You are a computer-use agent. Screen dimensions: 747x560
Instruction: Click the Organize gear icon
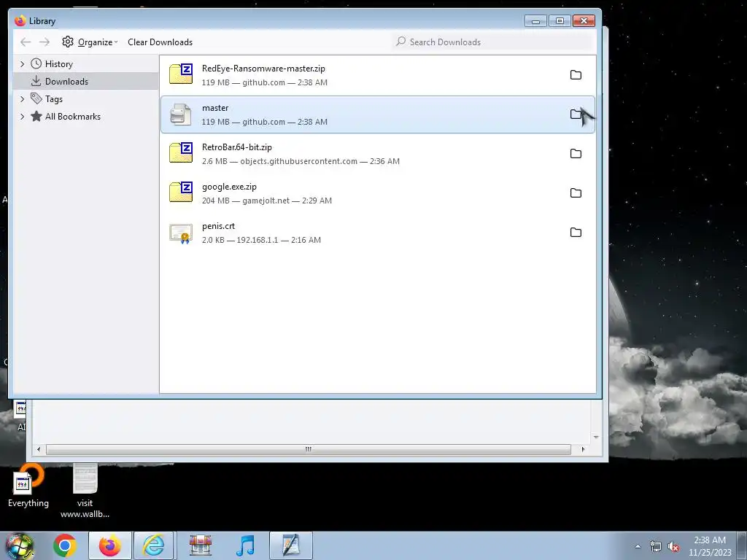(x=68, y=42)
